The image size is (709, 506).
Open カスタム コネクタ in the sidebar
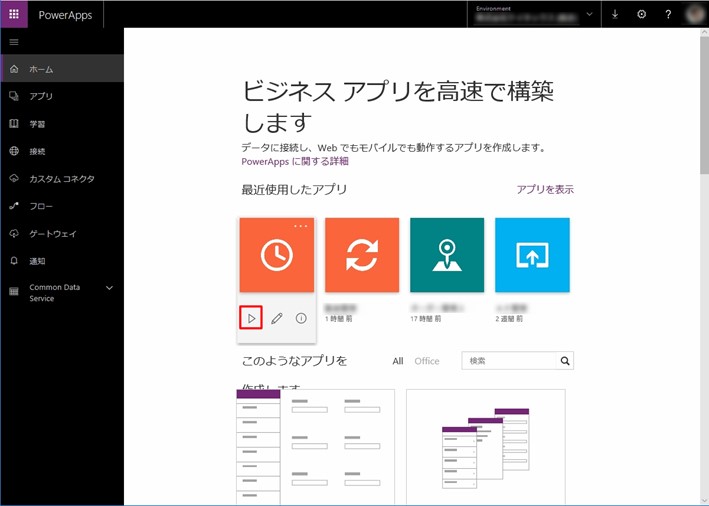click(62, 179)
